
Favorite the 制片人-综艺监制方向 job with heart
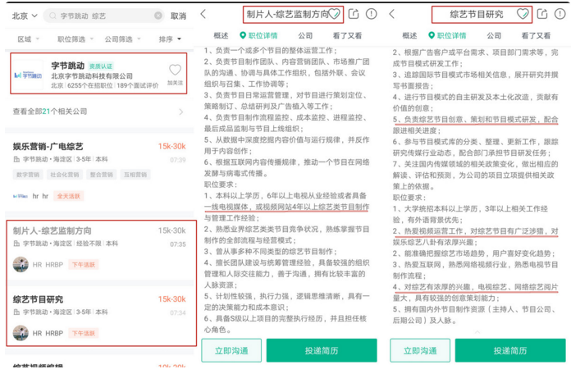point(334,14)
